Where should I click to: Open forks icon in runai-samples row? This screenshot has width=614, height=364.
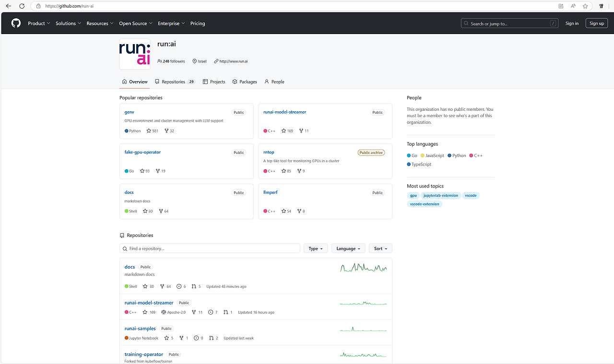[181, 338]
